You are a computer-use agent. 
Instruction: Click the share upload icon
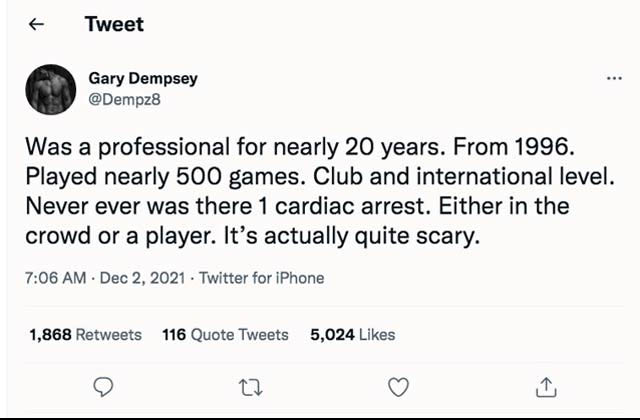546,386
